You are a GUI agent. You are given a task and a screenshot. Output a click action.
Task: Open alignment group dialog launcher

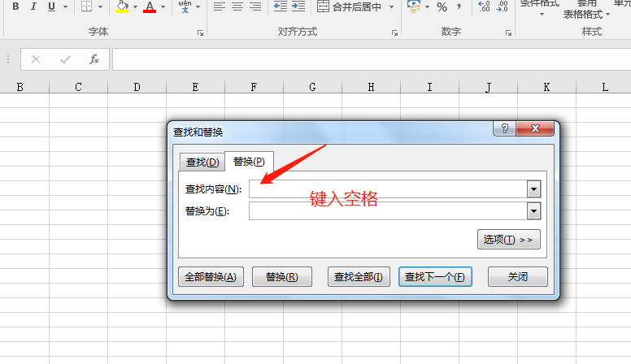pos(394,33)
